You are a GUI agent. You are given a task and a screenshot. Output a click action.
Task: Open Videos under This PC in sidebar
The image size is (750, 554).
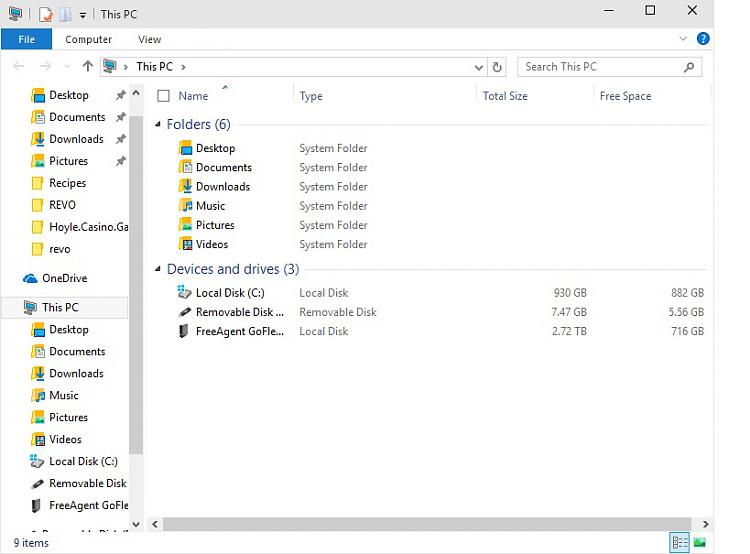65,440
